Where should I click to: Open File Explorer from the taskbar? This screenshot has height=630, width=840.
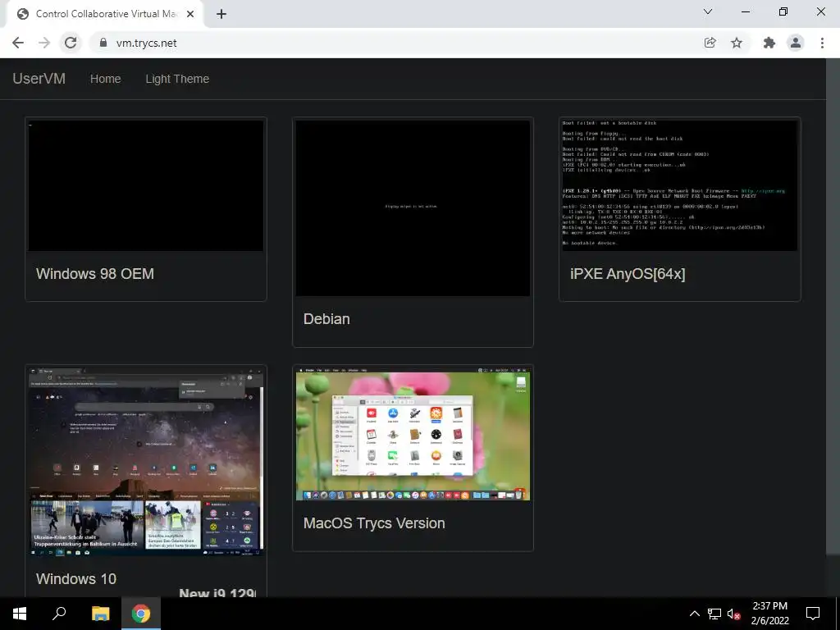100,614
